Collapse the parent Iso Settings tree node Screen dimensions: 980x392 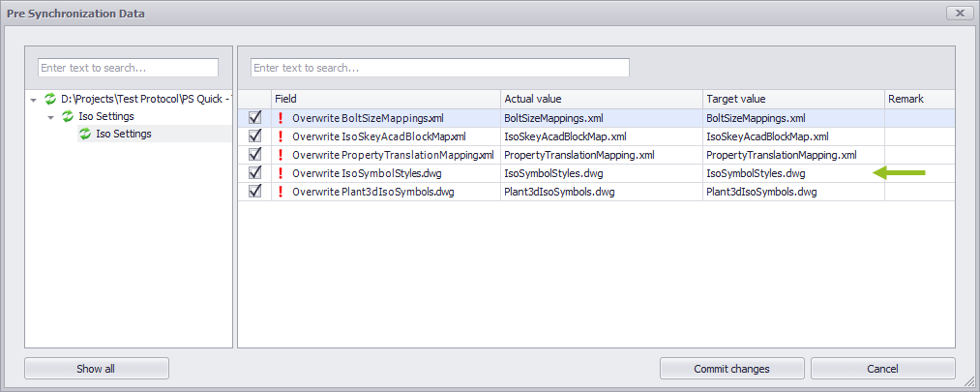[50, 117]
